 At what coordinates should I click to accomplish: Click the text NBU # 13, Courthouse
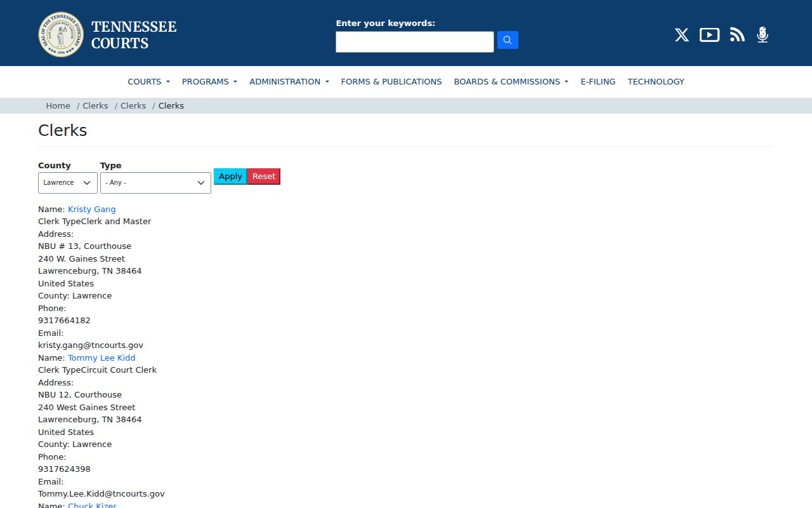point(84,246)
